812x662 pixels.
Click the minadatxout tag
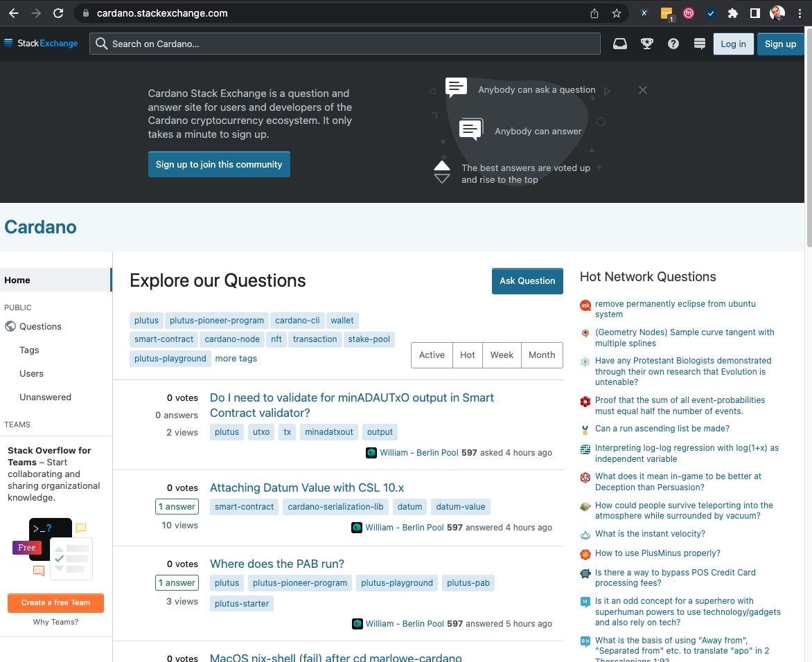(x=329, y=431)
